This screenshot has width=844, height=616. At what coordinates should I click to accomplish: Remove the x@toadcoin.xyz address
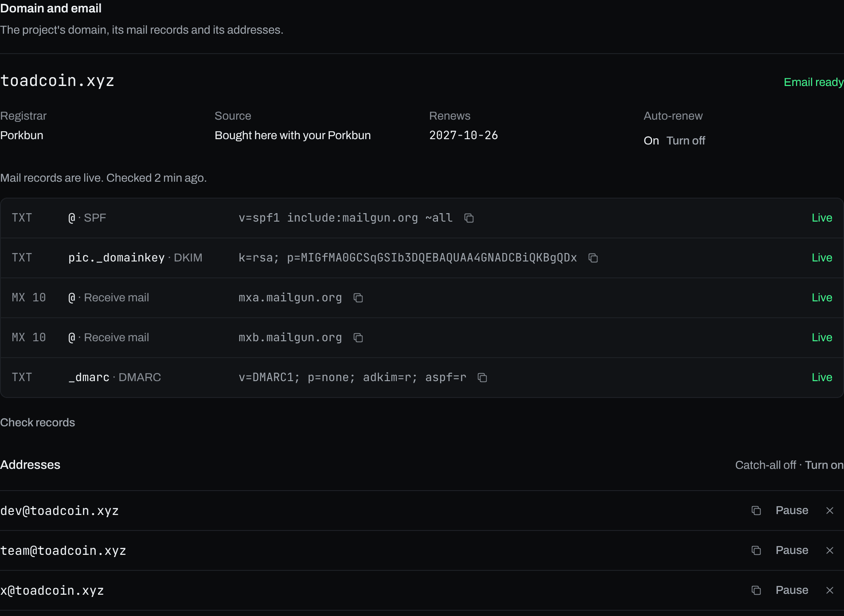[x=830, y=590]
